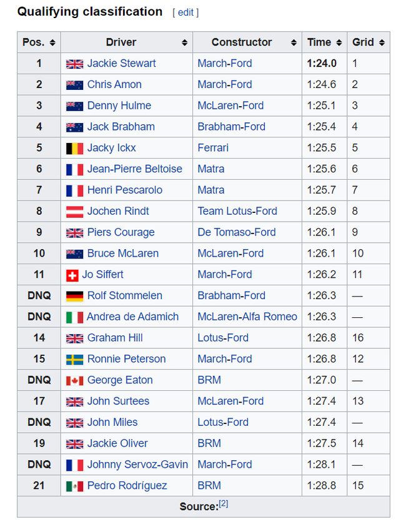
Task: Sort table by Grid column arrows
Action: coord(382,42)
